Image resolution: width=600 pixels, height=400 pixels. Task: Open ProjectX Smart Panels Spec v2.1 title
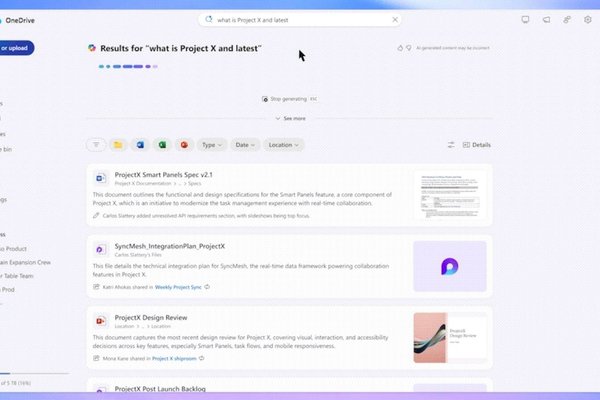click(163, 175)
